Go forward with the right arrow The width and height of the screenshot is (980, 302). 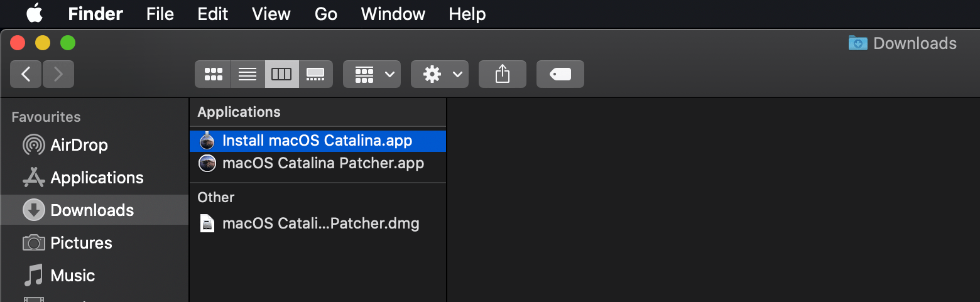pyautogui.click(x=58, y=74)
